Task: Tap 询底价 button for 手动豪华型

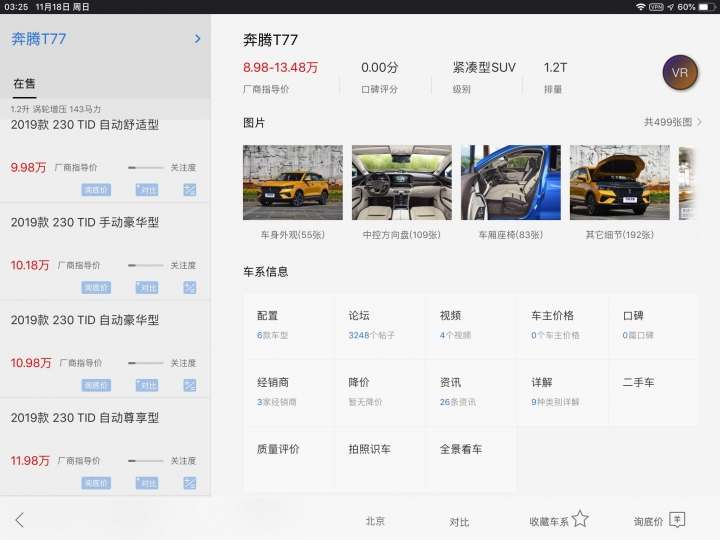Action: (96, 287)
